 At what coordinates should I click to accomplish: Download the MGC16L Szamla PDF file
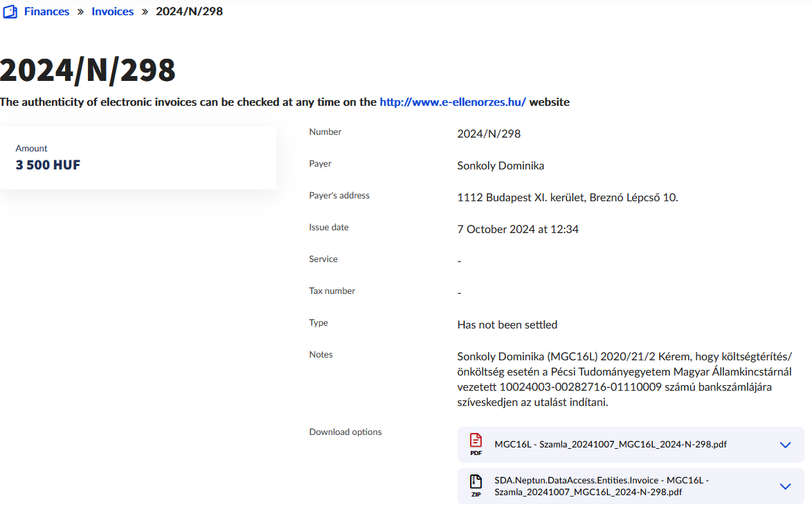click(611, 444)
